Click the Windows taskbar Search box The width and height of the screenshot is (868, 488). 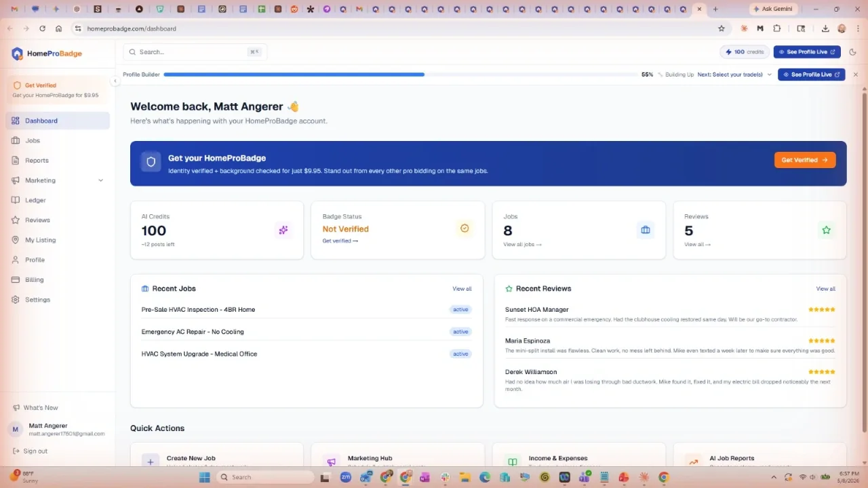click(265, 477)
